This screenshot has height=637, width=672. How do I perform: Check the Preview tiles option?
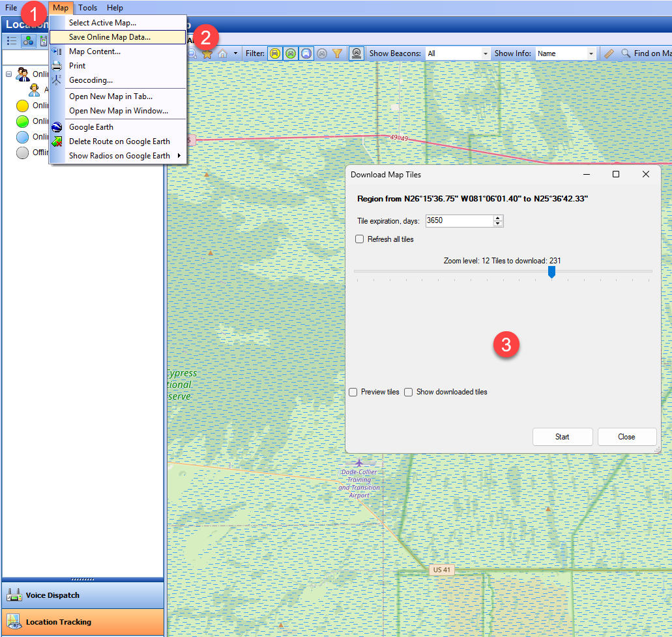[x=352, y=392]
